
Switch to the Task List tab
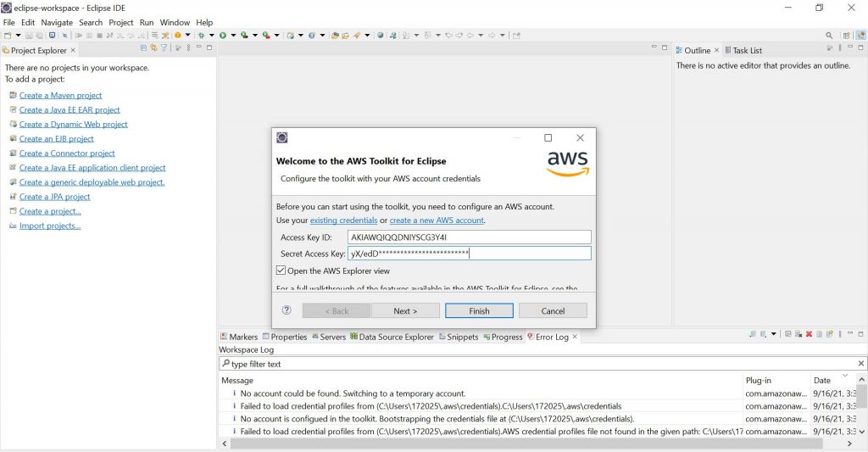click(743, 50)
